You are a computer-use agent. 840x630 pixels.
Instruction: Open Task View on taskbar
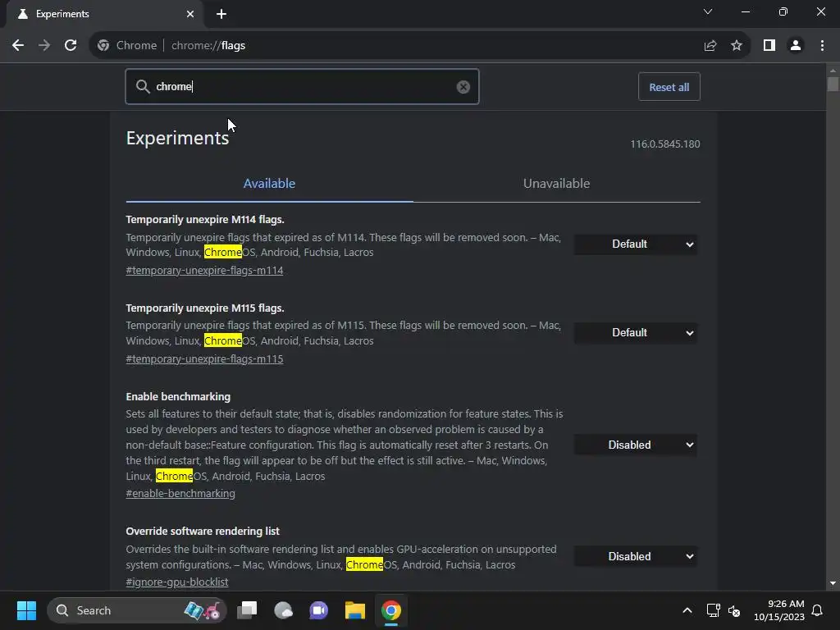(x=248, y=610)
